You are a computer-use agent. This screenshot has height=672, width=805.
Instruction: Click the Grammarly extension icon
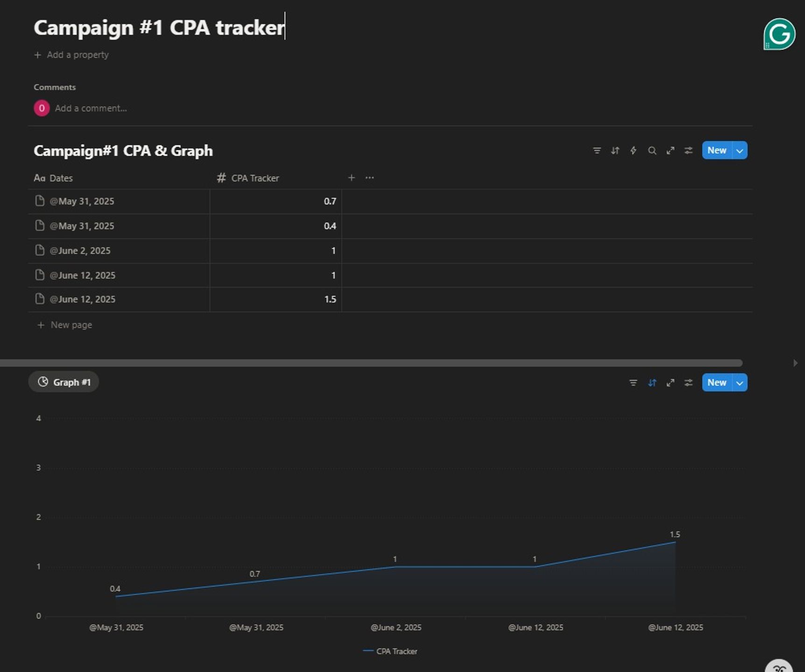coord(779,34)
